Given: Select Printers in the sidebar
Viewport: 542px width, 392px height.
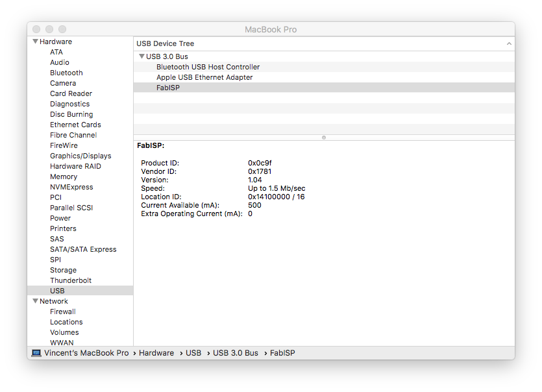Looking at the screenshot, I should [63, 228].
